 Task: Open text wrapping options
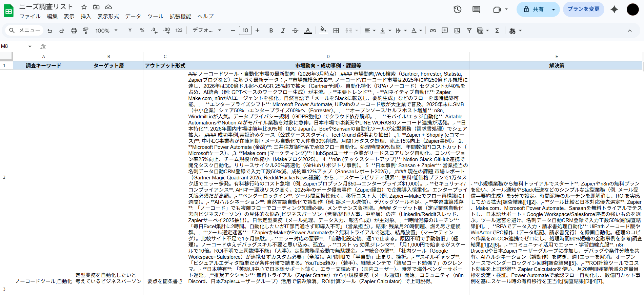(401, 31)
